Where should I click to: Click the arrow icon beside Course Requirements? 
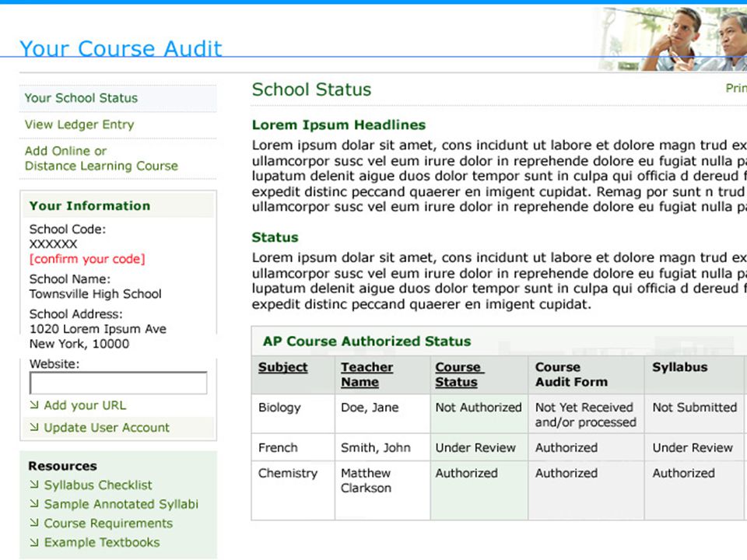click(33, 523)
